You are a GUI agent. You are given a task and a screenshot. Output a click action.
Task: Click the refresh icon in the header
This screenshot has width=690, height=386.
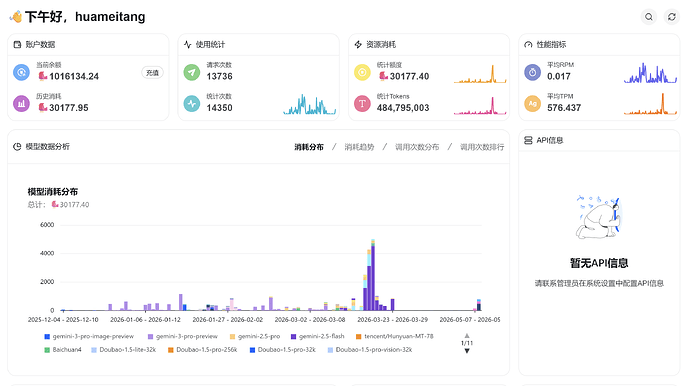[x=672, y=17]
